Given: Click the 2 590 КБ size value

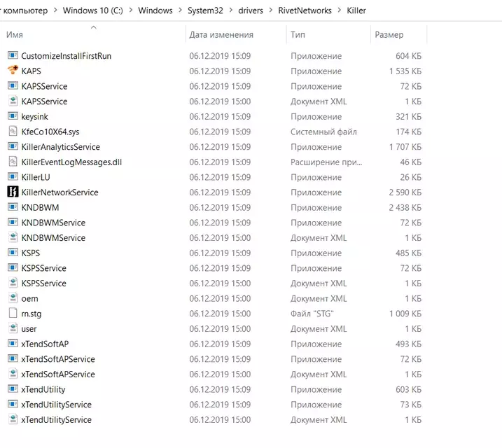Looking at the screenshot, I should pos(405,192).
